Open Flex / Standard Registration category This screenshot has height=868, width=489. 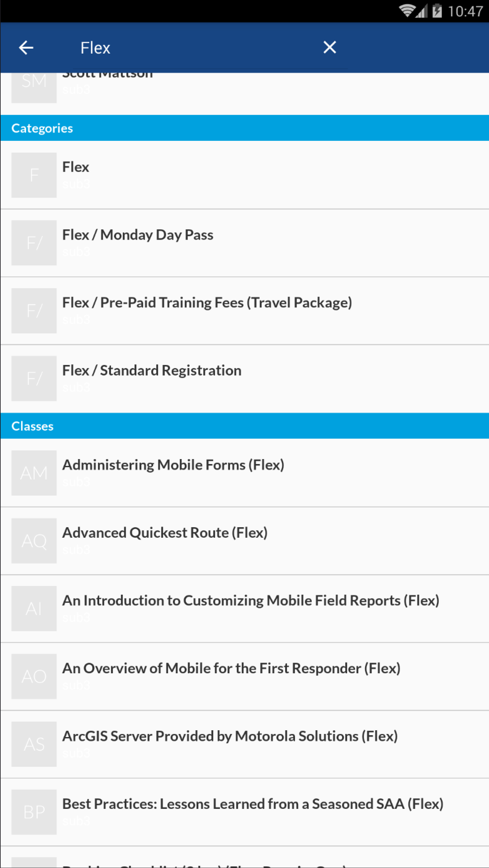(244, 378)
